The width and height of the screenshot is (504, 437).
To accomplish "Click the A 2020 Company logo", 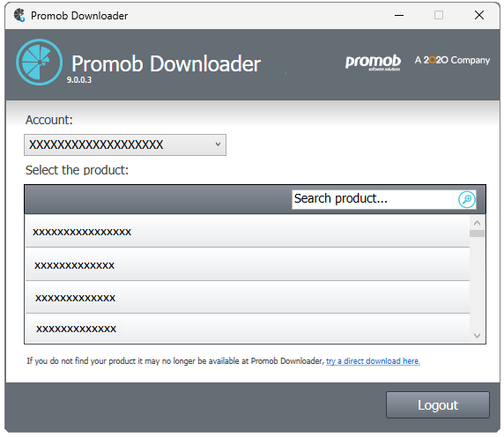I will click(452, 60).
